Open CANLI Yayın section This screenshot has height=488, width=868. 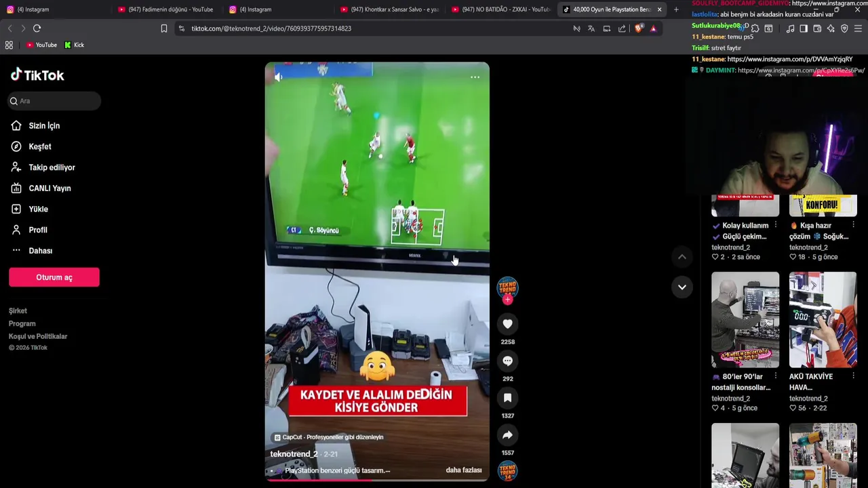point(50,188)
